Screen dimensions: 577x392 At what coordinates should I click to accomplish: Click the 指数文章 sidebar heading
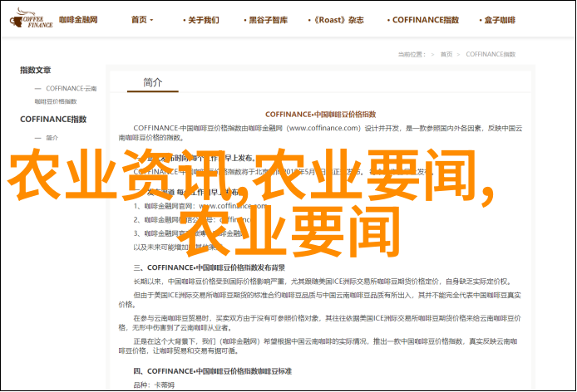tap(35, 70)
